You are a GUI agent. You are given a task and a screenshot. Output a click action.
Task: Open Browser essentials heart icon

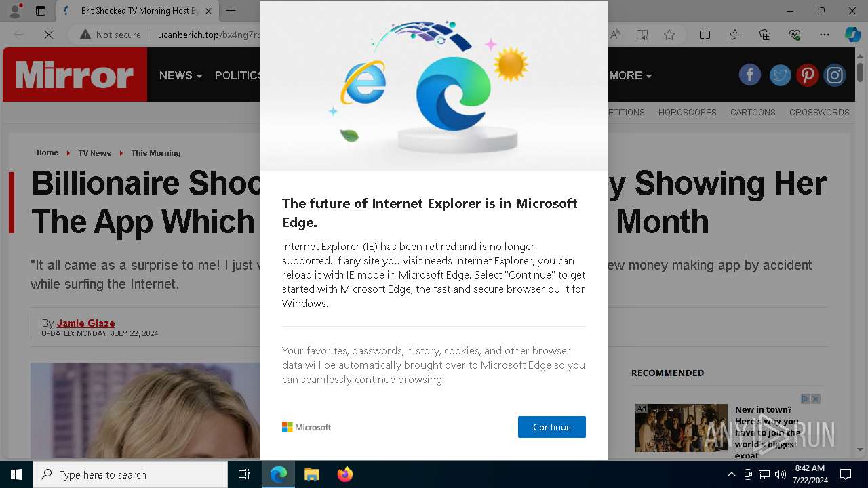coord(795,35)
